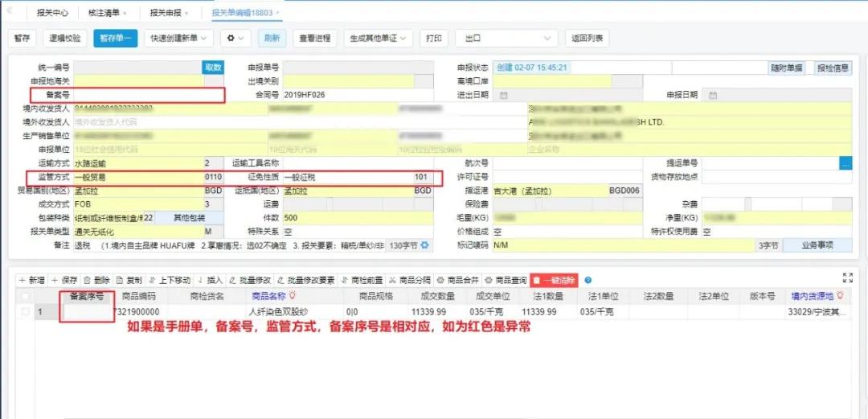Click the 刷新 refresh button
The width and height of the screenshot is (868, 419).
click(x=272, y=39)
